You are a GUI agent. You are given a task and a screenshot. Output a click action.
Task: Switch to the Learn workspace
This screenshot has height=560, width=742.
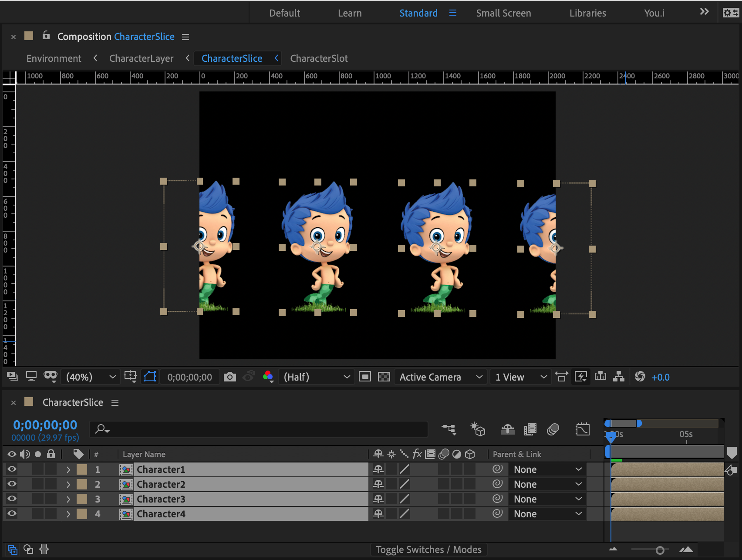tap(350, 13)
